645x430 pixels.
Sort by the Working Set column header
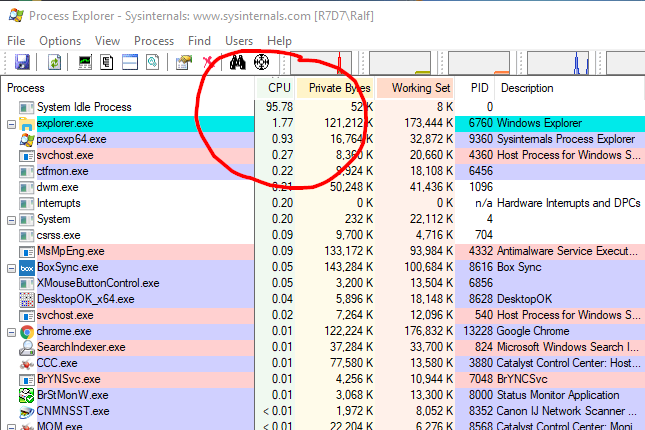click(415, 88)
